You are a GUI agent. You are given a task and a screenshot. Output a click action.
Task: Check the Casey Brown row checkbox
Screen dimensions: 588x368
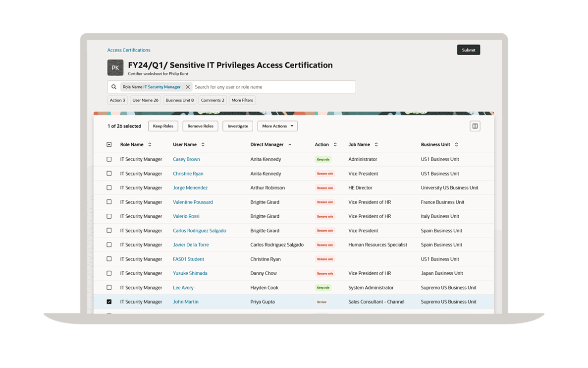tap(109, 159)
